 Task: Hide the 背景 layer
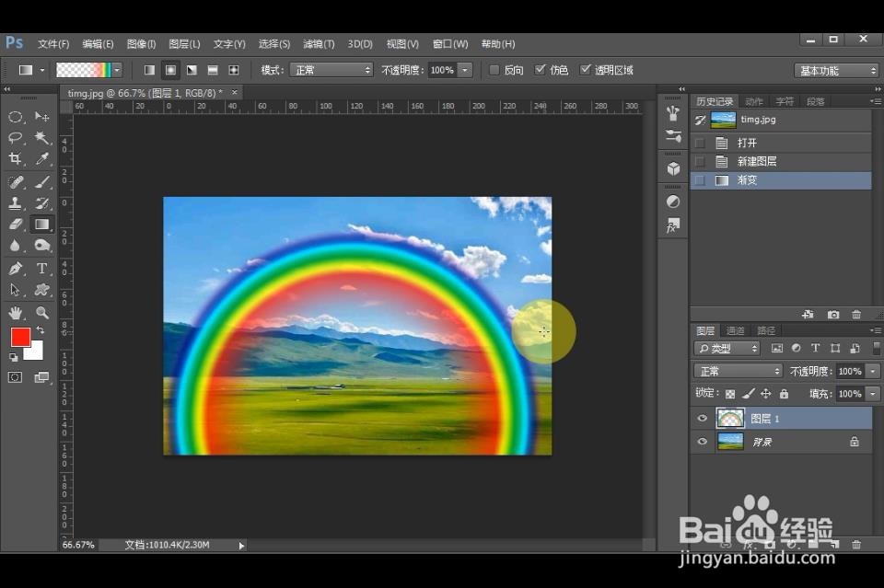tap(702, 442)
